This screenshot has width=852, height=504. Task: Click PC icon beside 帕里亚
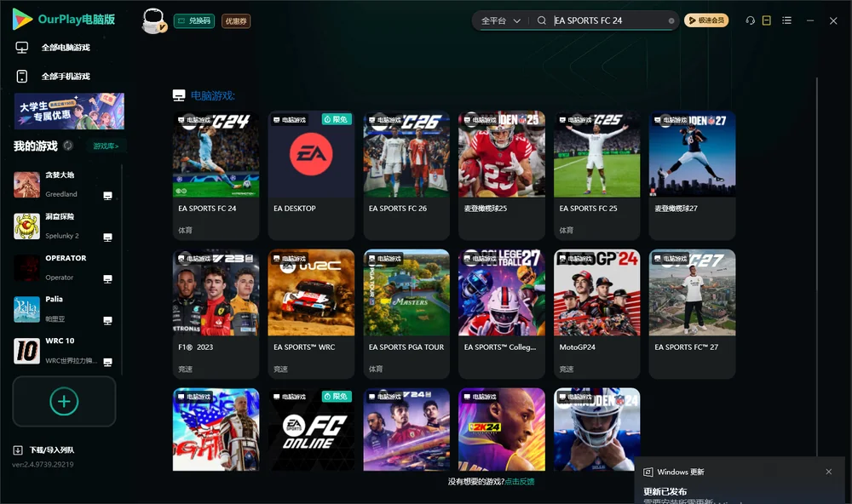pos(107,320)
